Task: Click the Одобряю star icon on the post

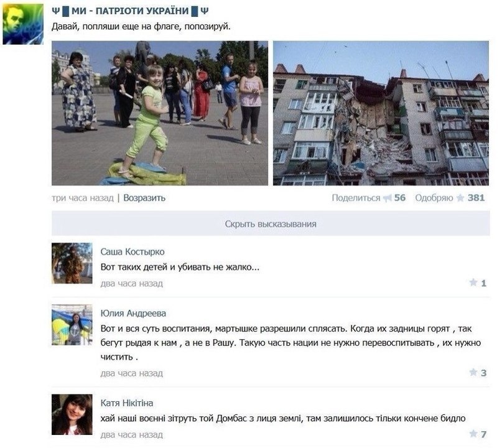Action: tap(460, 198)
